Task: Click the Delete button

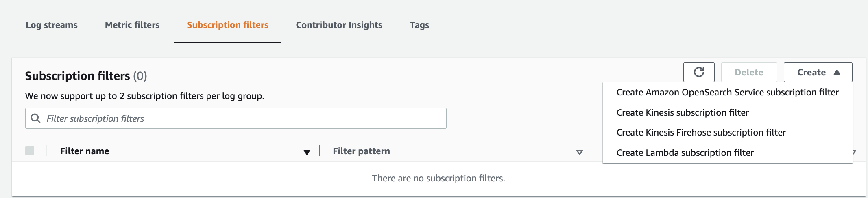Action: [749, 72]
